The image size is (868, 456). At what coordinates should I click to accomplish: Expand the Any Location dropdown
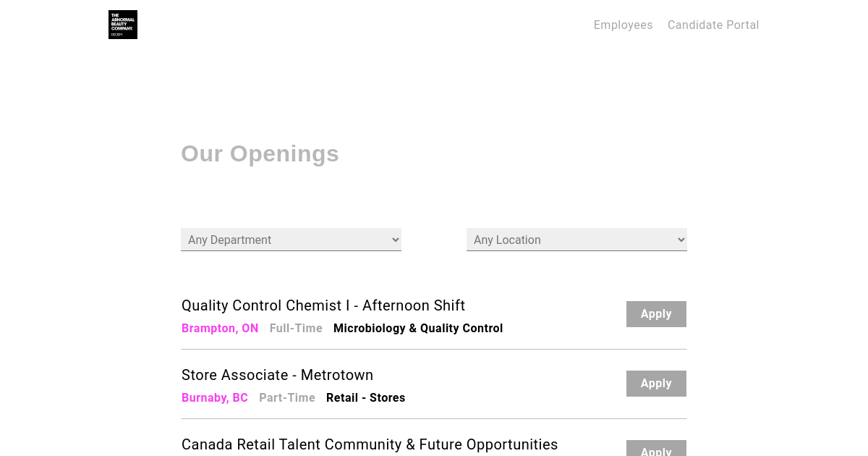(576, 240)
